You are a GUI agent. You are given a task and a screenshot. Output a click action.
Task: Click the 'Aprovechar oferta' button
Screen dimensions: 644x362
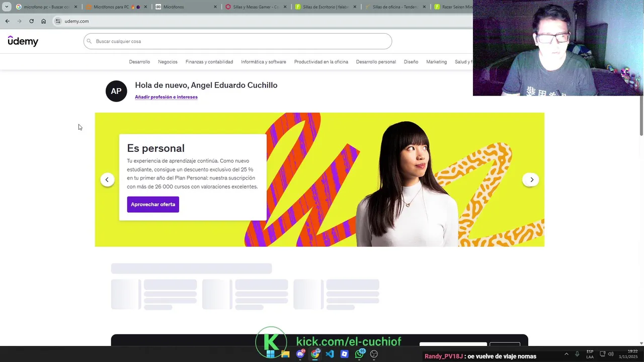point(153,204)
